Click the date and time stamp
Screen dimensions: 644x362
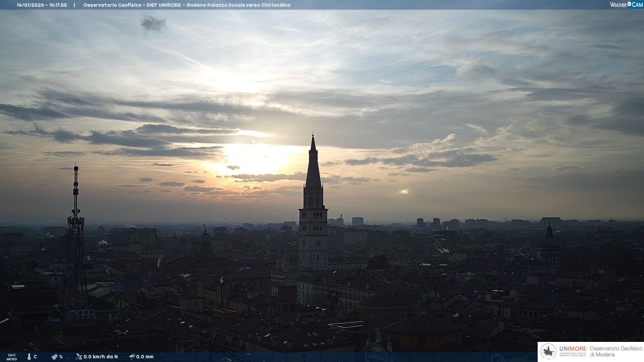(42, 5)
